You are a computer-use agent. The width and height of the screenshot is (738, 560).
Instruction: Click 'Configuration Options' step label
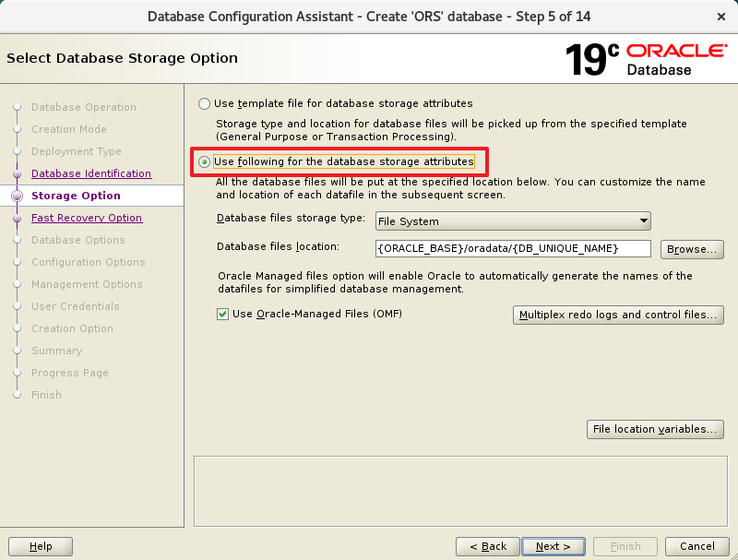tap(88, 262)
